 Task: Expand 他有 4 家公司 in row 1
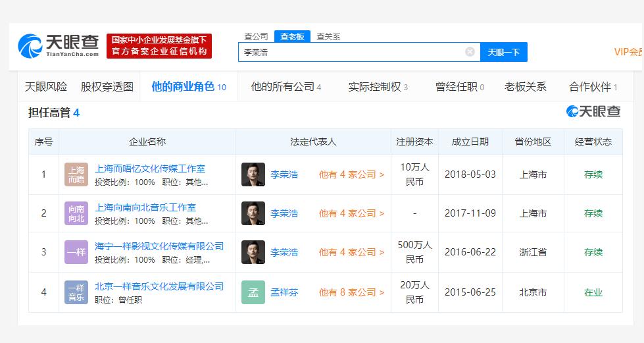click(351, 174)
